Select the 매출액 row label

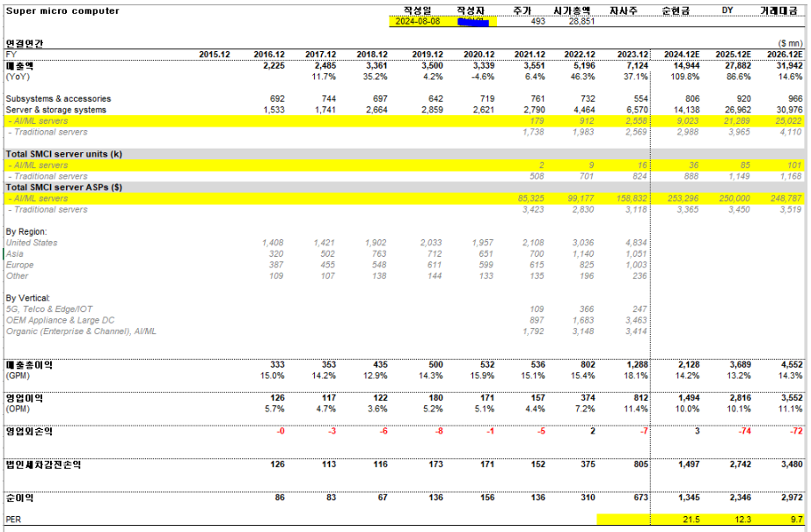point(19,66)
